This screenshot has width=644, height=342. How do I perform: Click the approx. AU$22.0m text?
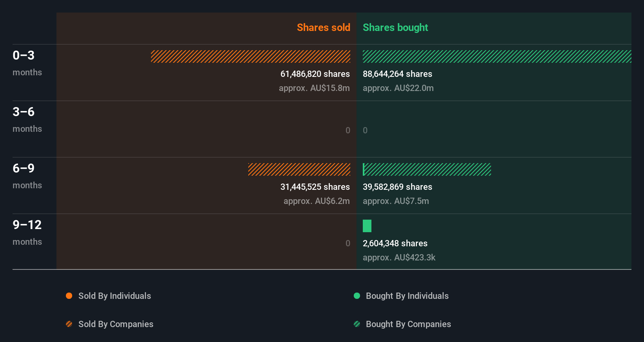(x=398, y=88)
